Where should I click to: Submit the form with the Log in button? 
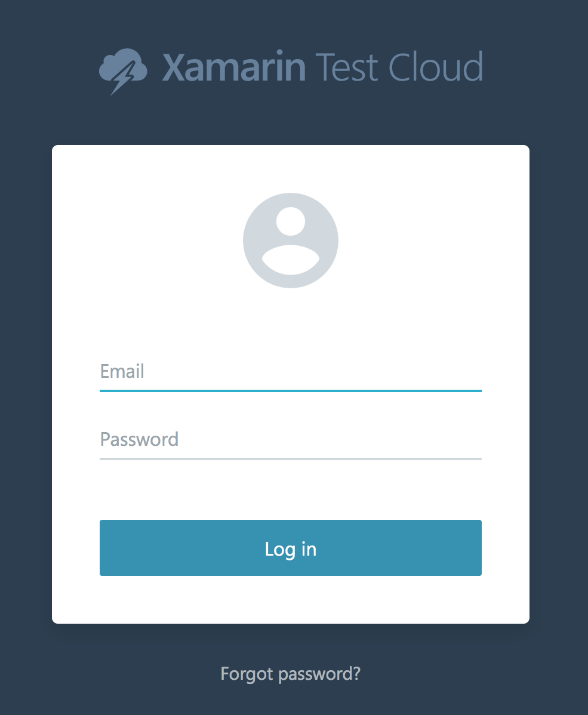291,548
